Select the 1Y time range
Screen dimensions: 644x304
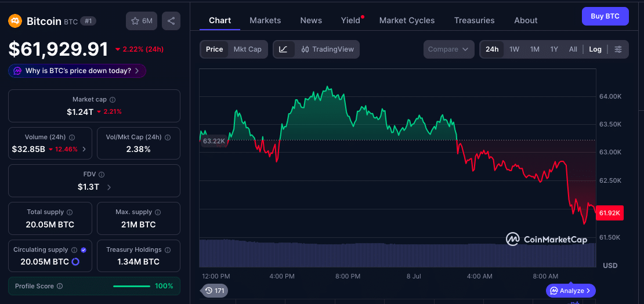554,49
